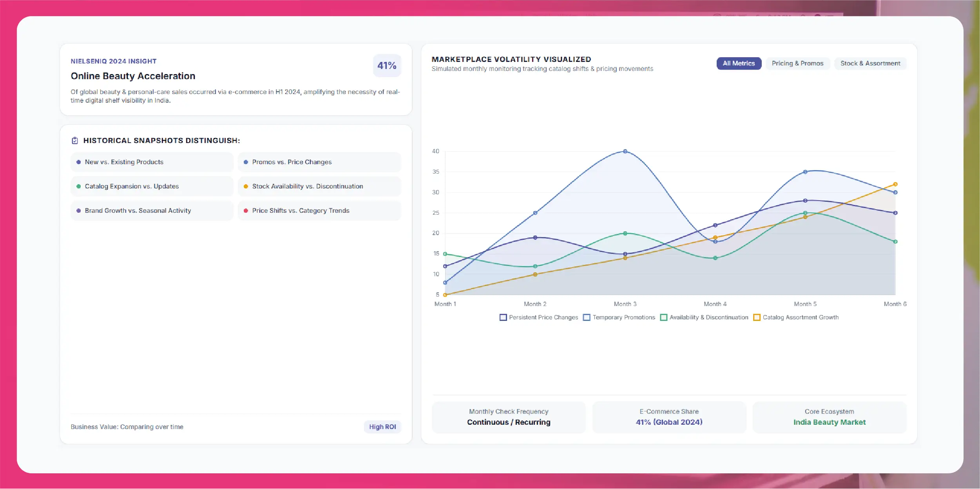Image resolution: width=980 pixels, height=489 pixels.
Task: Select Price Shifts vs. Category Trends item
Action: pyautogui.click(x=319, y=211)
